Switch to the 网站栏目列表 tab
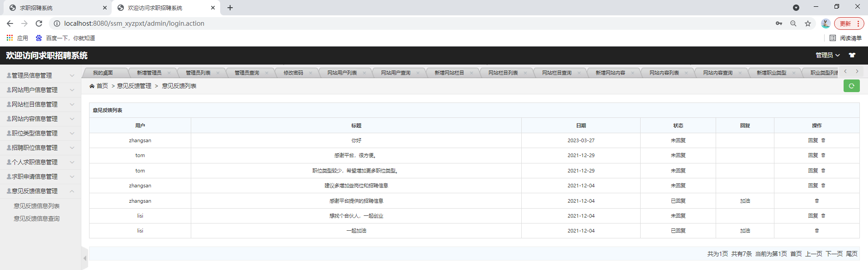 pos(503,73)
